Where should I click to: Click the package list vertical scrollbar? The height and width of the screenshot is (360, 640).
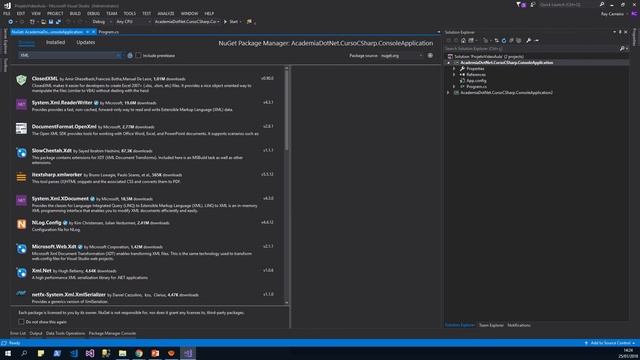pos(287,110)
